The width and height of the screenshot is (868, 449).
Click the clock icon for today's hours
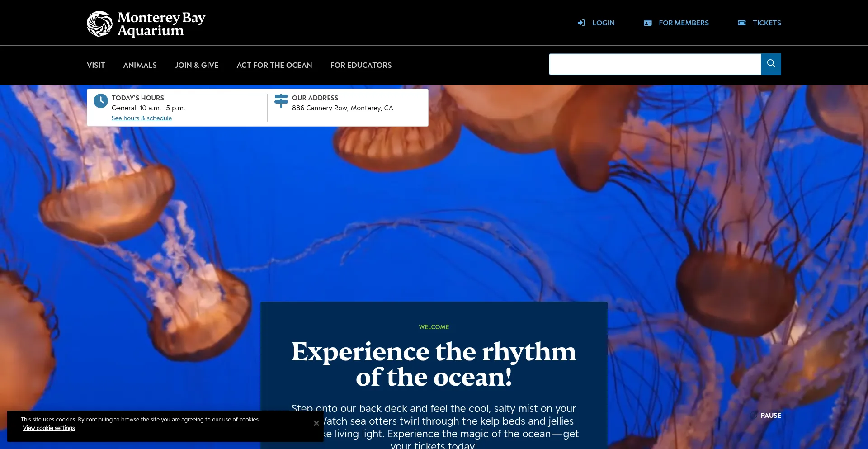click(x=101, y=101)
